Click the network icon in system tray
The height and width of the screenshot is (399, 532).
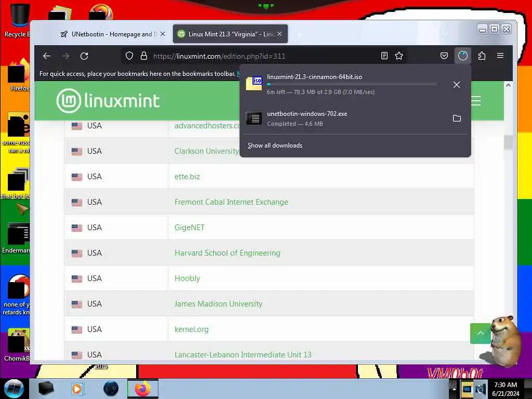(x=467, y=389)
